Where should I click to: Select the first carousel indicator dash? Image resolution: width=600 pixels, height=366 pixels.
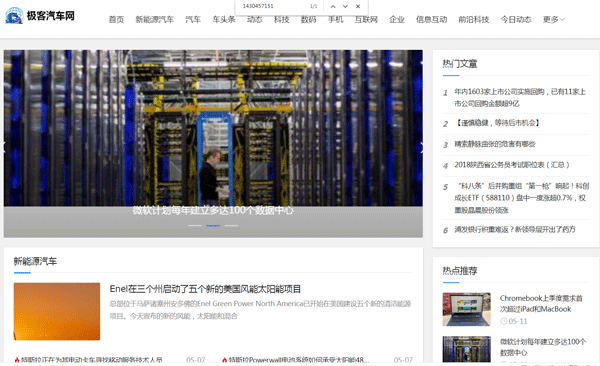tap(195, 225)
